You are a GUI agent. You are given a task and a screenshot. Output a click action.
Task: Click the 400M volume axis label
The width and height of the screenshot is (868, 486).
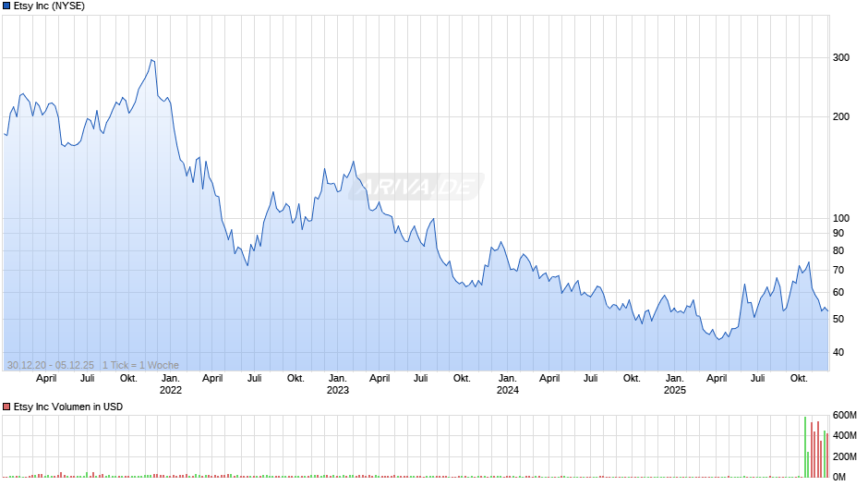pyautogui.click(x=845, y=435)
